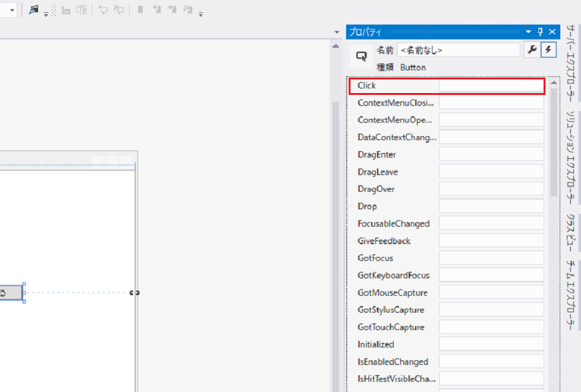Click the increase indent toolbar icon
Image resolution: width=581 pixels, height=392 pixels.
81,10
